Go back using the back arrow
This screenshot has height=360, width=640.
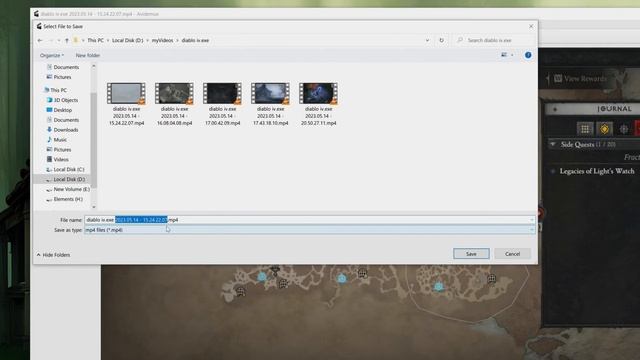[x=40, y=40]
